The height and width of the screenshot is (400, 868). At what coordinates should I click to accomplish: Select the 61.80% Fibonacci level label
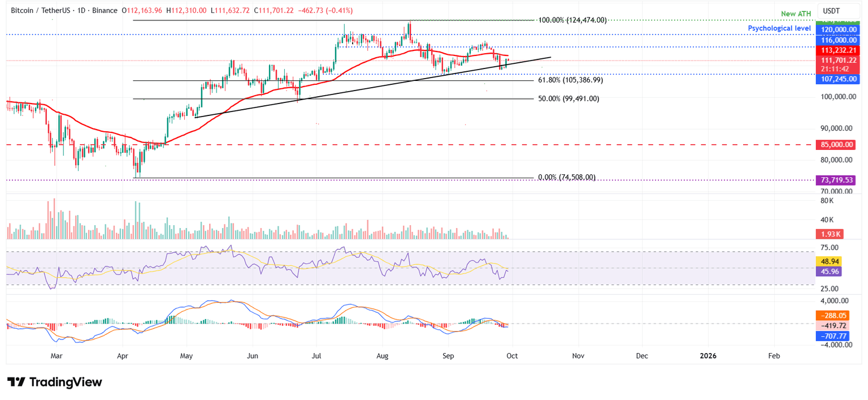[x=570, y=80]
